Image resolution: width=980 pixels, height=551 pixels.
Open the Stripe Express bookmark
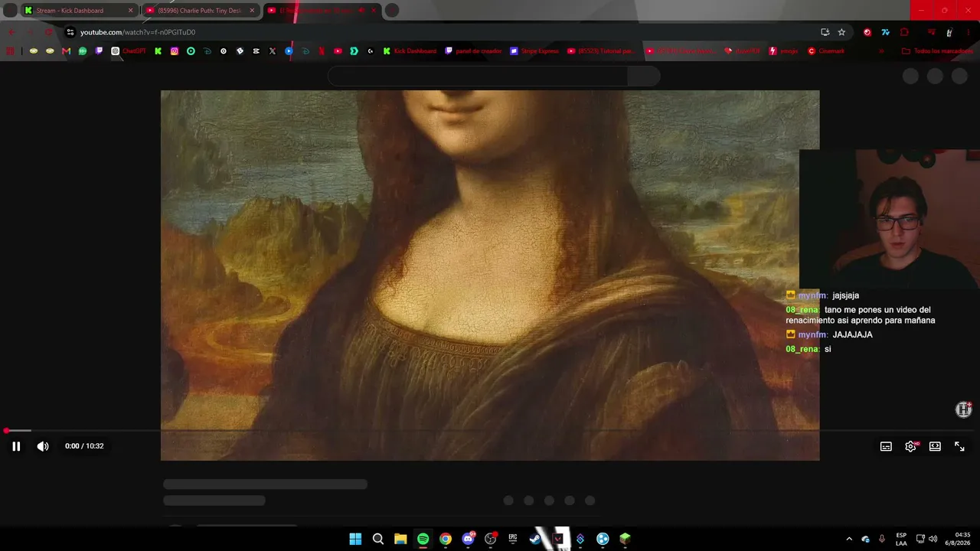point(534,51)
